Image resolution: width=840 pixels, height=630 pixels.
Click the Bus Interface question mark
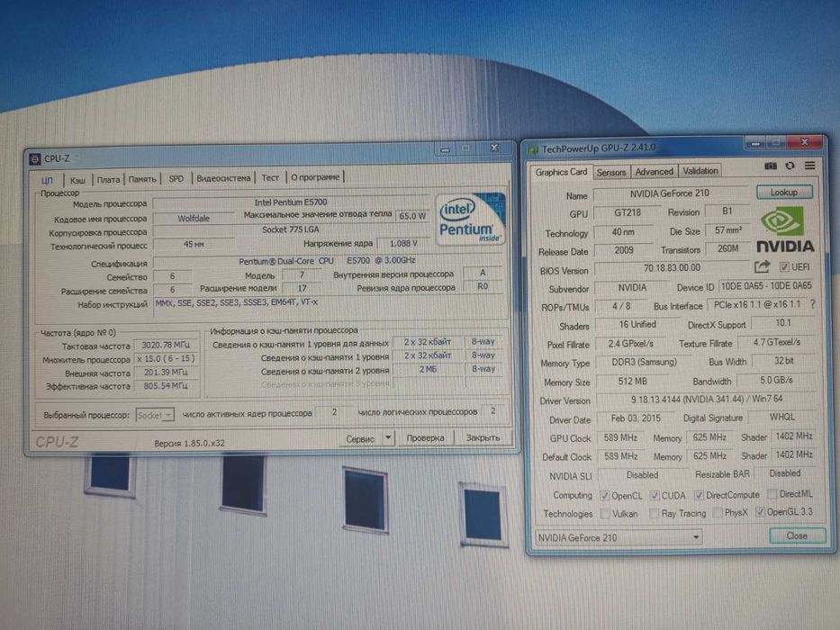pos(813,304)
